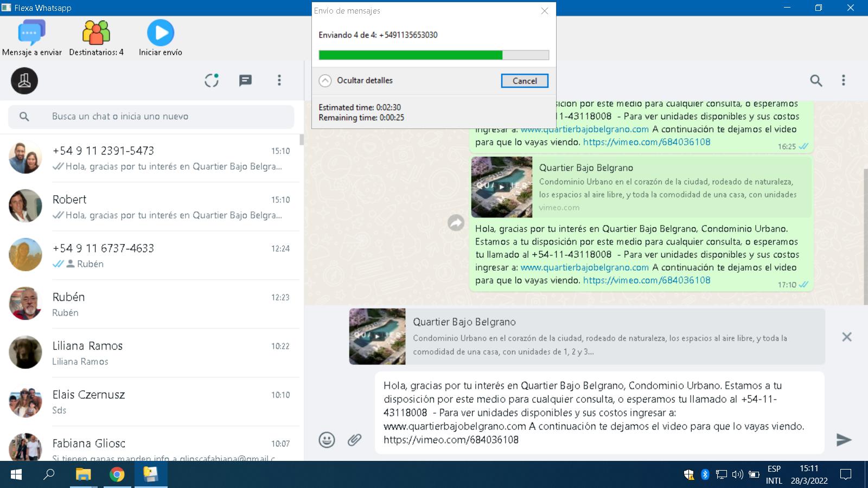Image resolution: width=868 pixels, height=488 pixels.
Task: Open the Rubén chat
Action: 150,304
